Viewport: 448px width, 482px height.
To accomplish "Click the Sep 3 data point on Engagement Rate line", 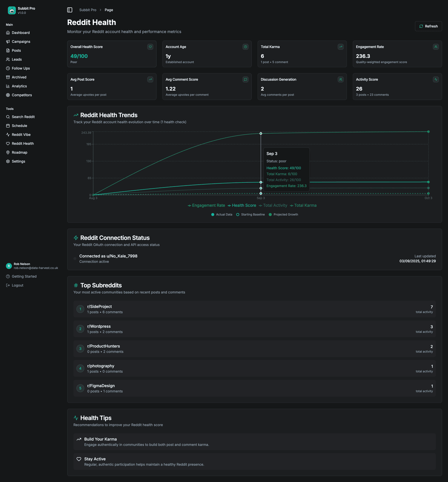I will (261, 134).
